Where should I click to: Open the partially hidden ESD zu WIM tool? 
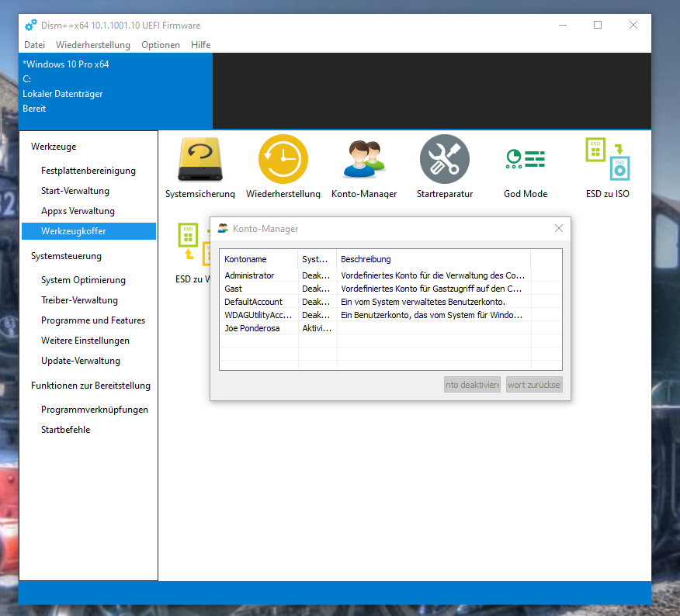193,253
